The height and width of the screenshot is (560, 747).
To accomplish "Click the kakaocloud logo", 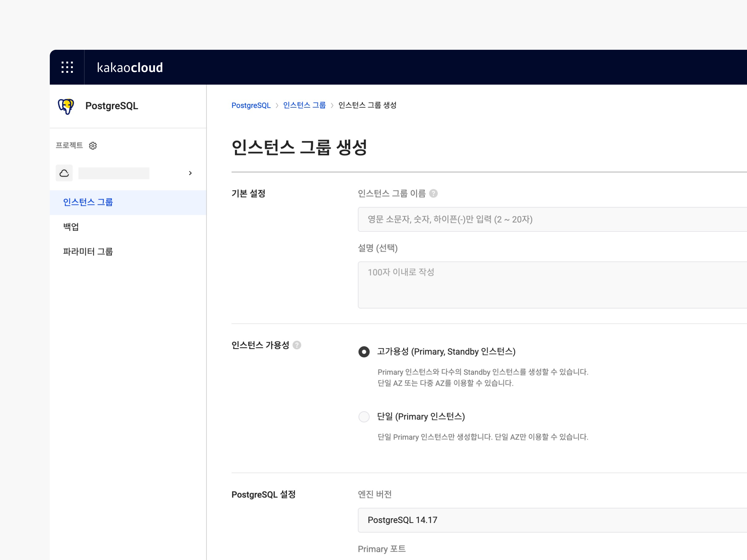I will point(130,68).
